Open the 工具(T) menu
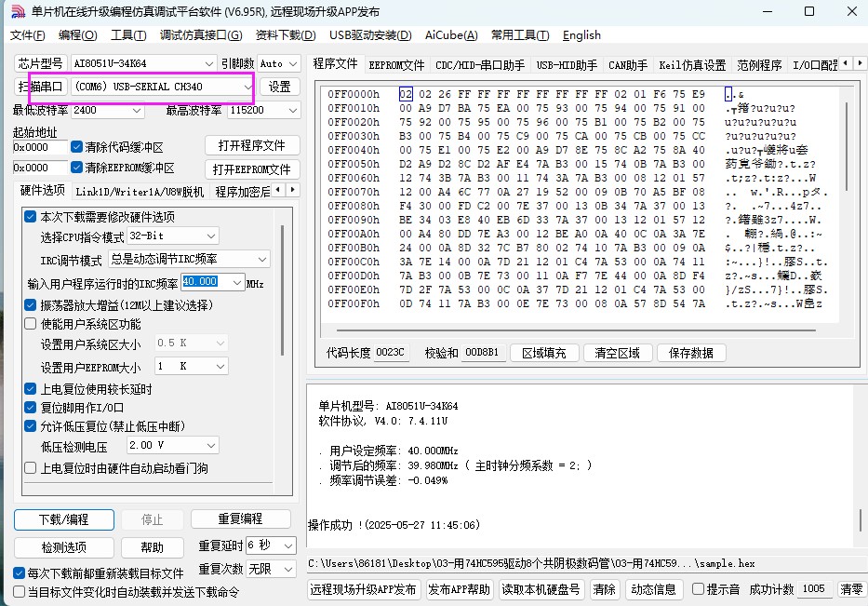Screen dimensions: 868x606 coord(128,35)
